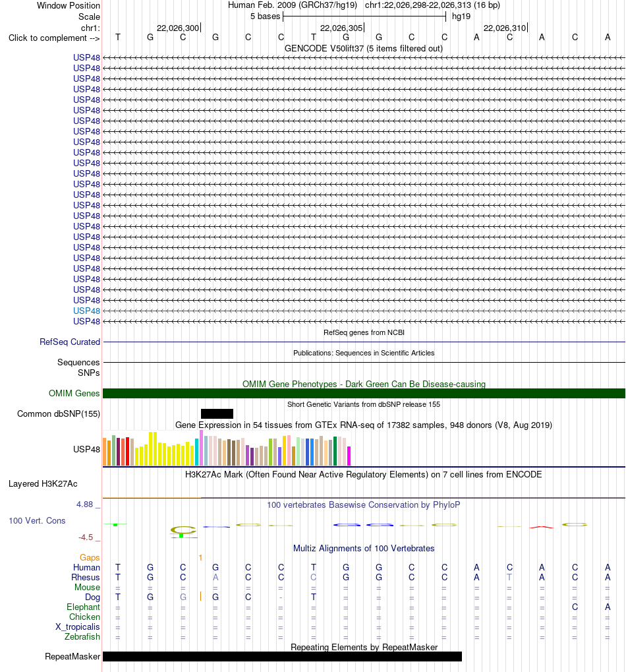Open GTEx 'Gene Expression in 54 tissues' title

[364, 425]
